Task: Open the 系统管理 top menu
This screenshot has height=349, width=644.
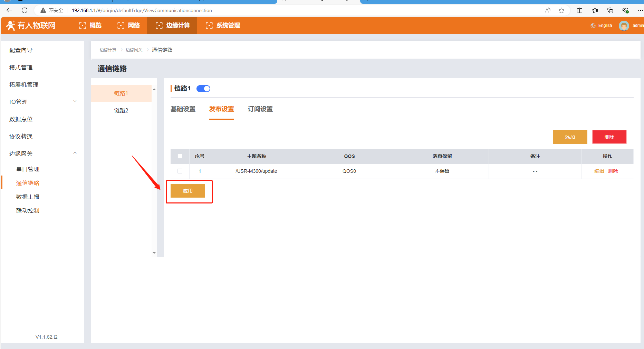Action: coord(223,26)
